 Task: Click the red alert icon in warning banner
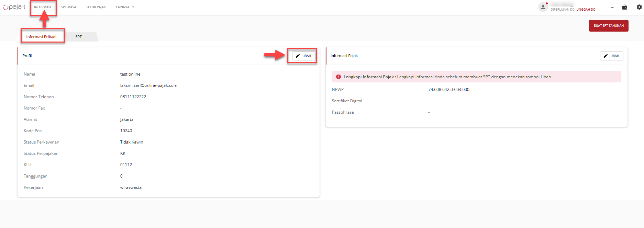pos(338,77)
